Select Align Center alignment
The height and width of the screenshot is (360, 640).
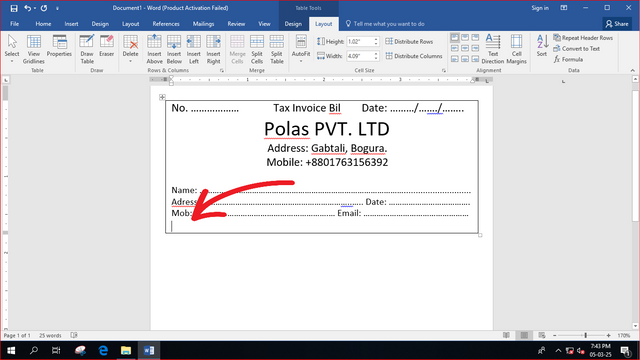pos(465,49)
